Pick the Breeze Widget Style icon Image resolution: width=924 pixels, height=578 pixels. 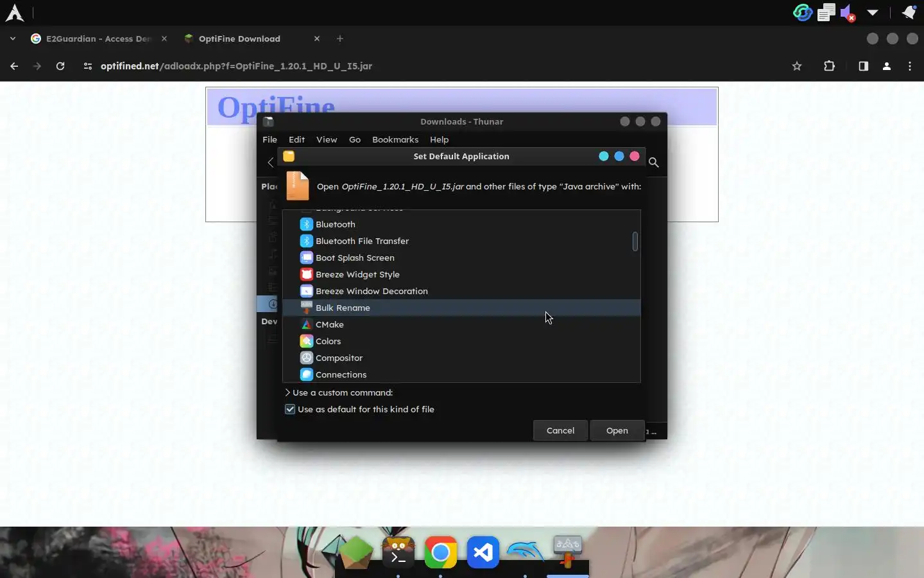[307, 274]
